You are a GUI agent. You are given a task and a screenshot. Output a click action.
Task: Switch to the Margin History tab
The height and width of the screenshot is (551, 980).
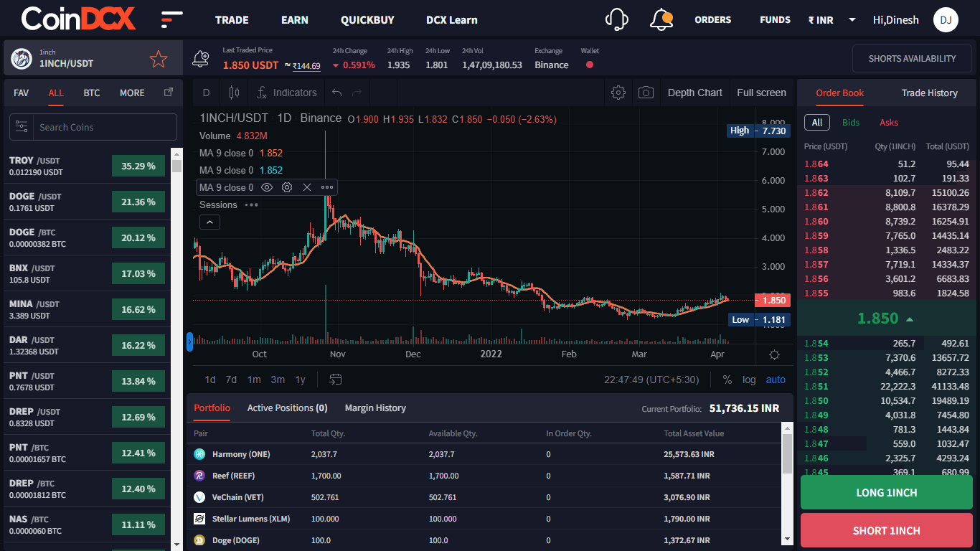pos(375,408)
